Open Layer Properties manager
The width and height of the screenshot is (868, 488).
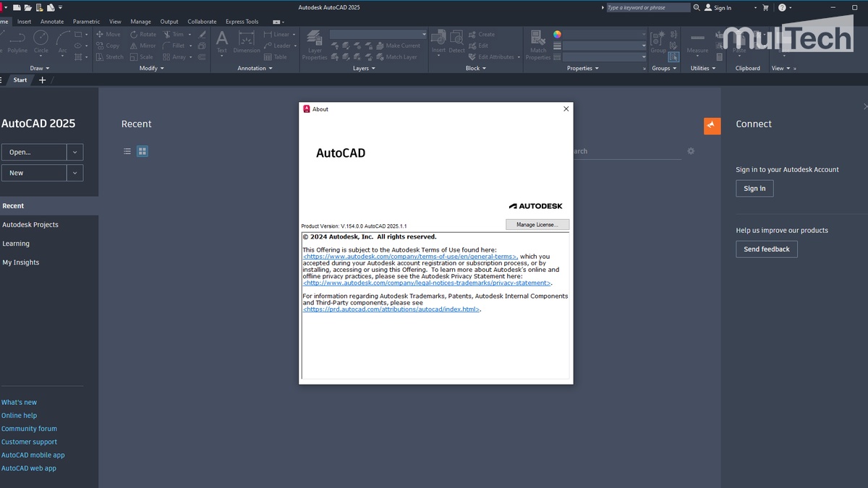pyautogui.click(x=314, y=41)
